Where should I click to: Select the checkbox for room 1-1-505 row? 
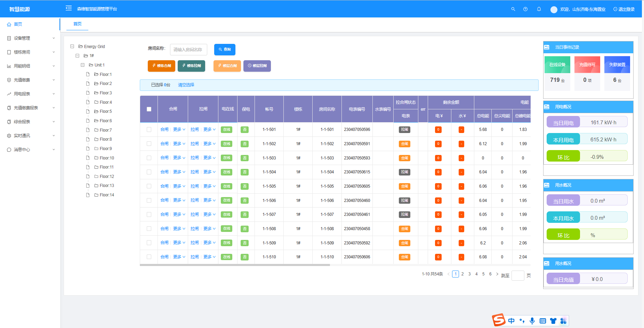[x=149, y=186]
